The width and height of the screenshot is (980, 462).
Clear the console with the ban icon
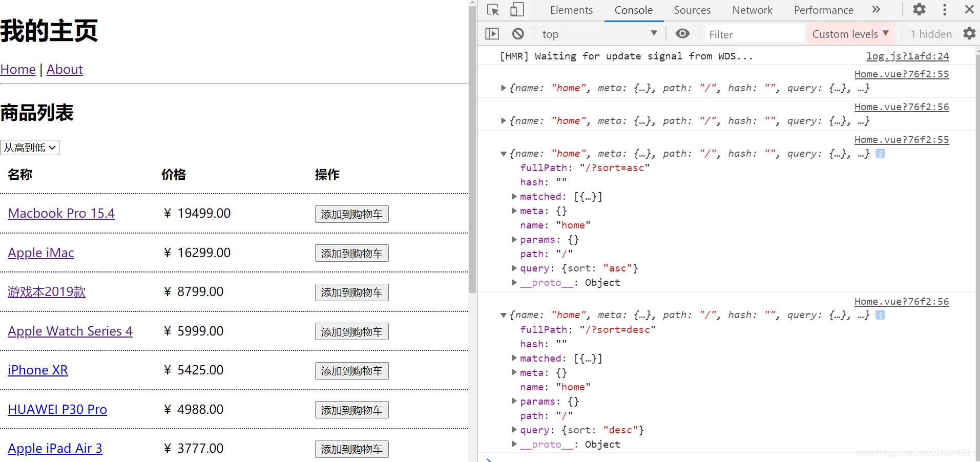[518, 34]
